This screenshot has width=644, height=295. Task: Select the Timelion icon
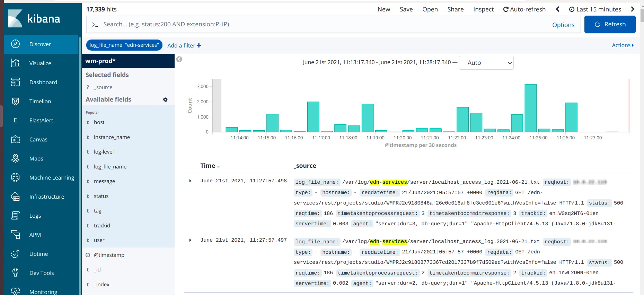(15, 101)
